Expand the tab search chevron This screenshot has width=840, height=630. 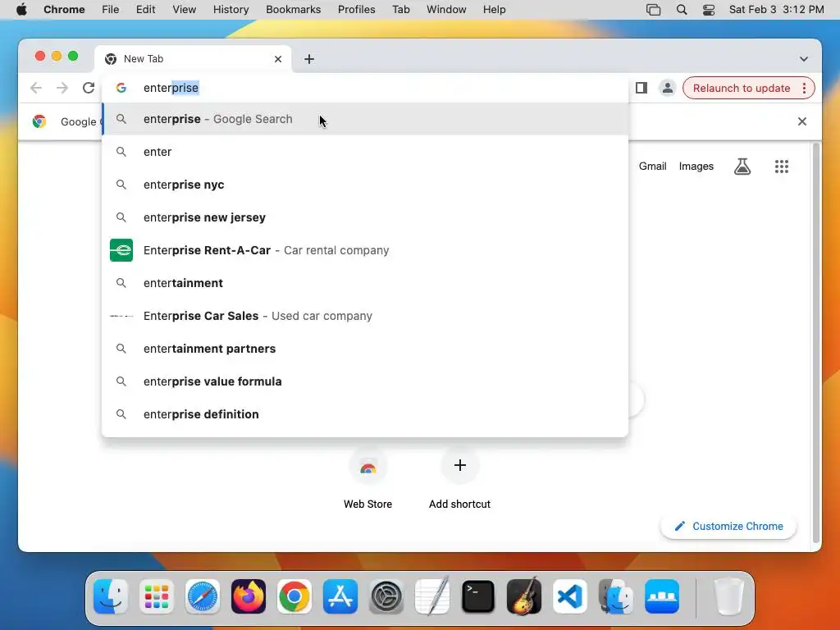804,59
